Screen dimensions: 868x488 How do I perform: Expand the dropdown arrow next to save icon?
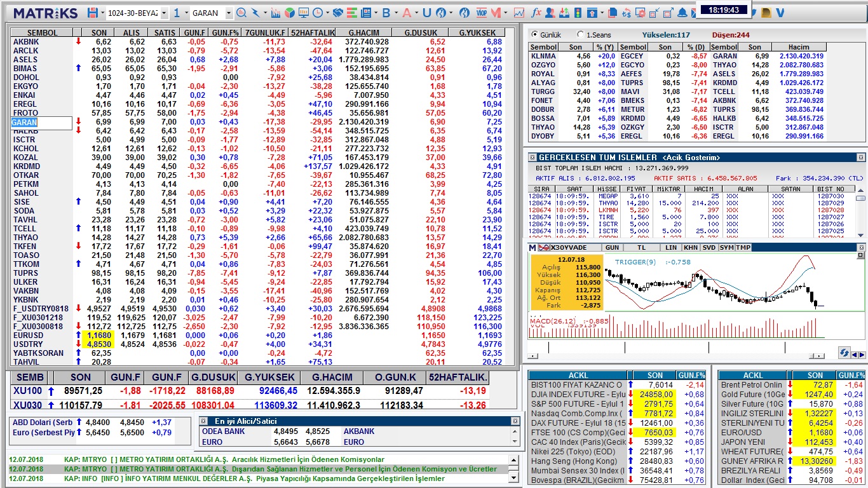click(x=102, y=13)
